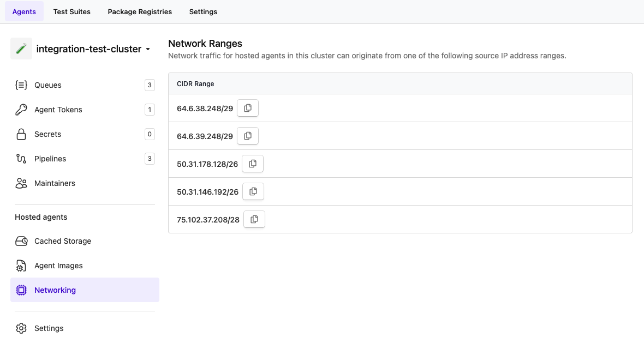Open Queues from the sidebar
This screenshot has width=644, height=349.
pos(48,85)
